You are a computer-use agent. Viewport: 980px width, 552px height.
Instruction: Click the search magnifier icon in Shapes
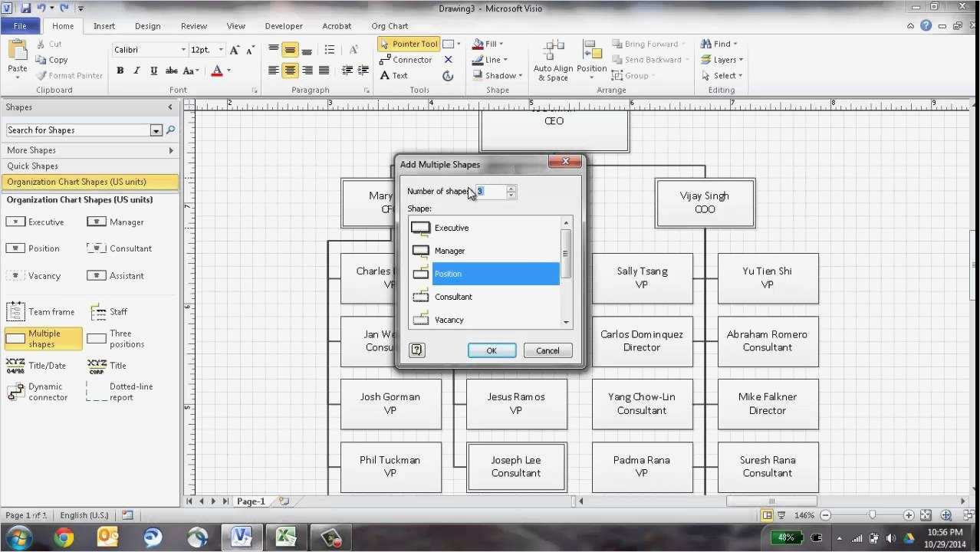click(171, 130)
